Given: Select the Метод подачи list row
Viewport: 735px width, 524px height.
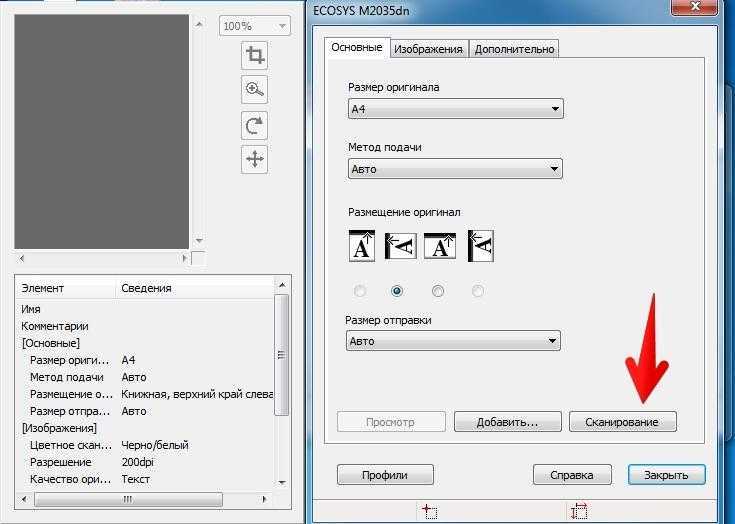Looking at the screenshot, I should pos(145,377).
